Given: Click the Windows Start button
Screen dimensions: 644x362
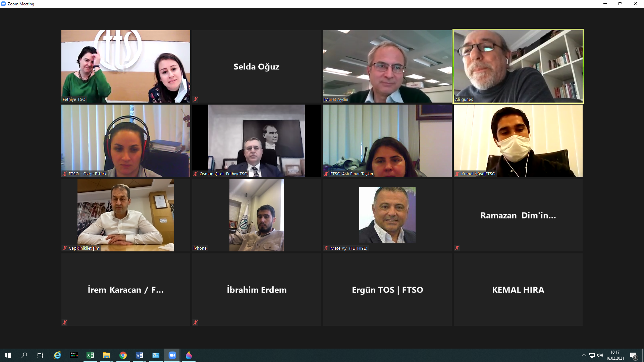Looking at the screenshot, I should pos(8,355).
